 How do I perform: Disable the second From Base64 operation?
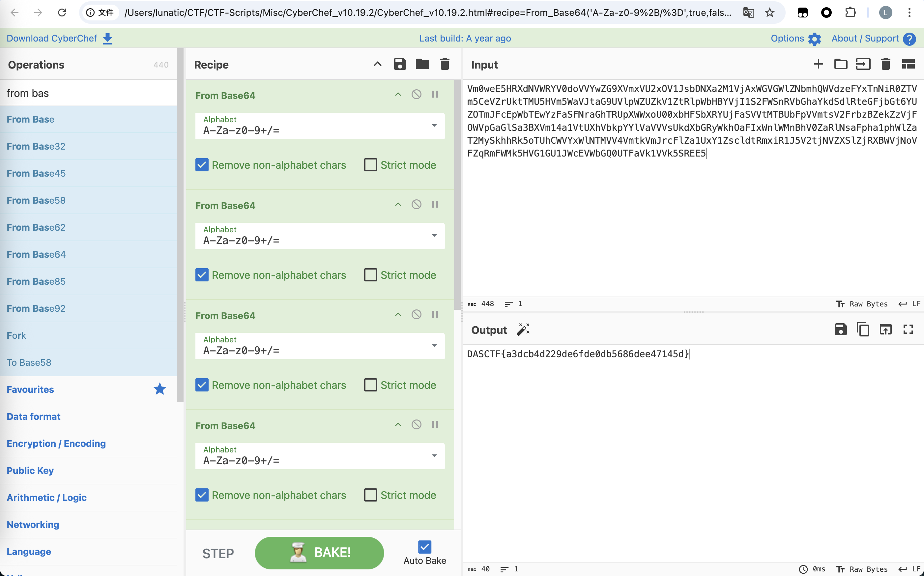click(416, 204)
